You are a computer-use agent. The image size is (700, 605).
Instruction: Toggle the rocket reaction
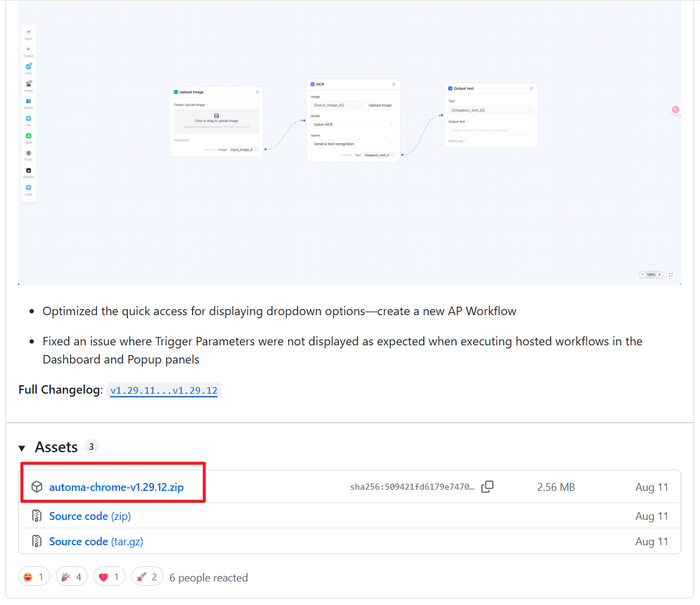pos(147,577)
